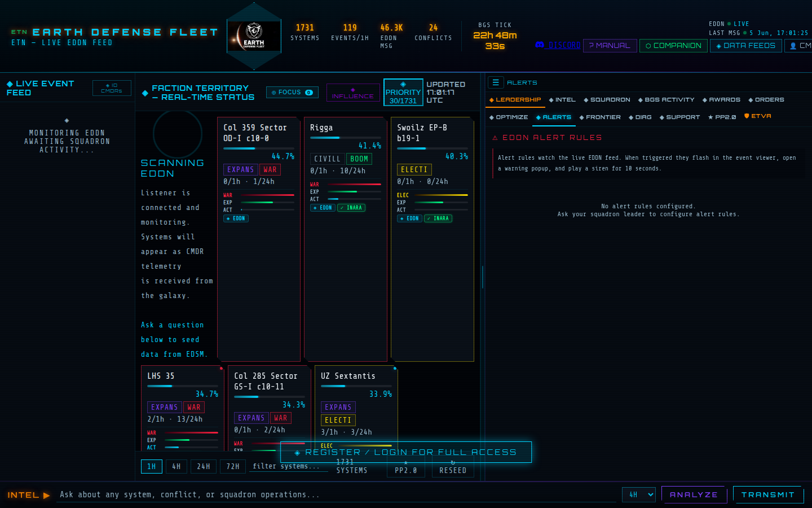Click the Intel question input field
812x508 pixels.
point(337,494)
